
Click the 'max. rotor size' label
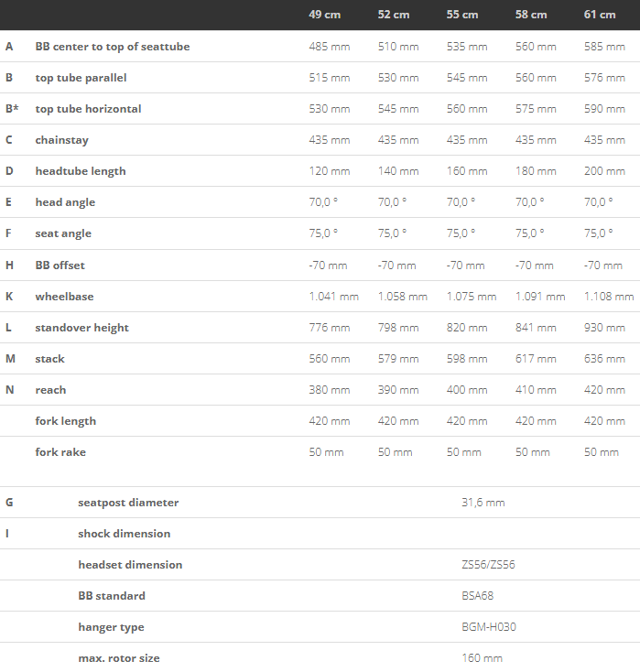[119, 658]
